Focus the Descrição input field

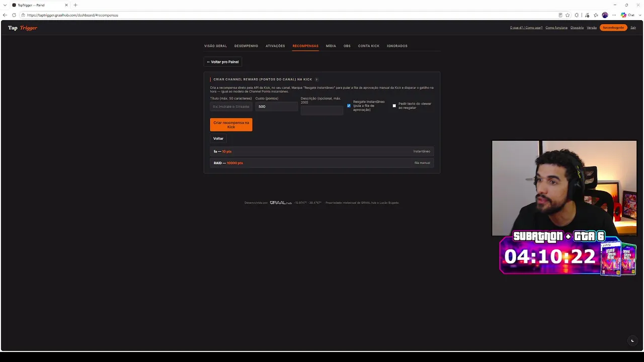(322, 111)
